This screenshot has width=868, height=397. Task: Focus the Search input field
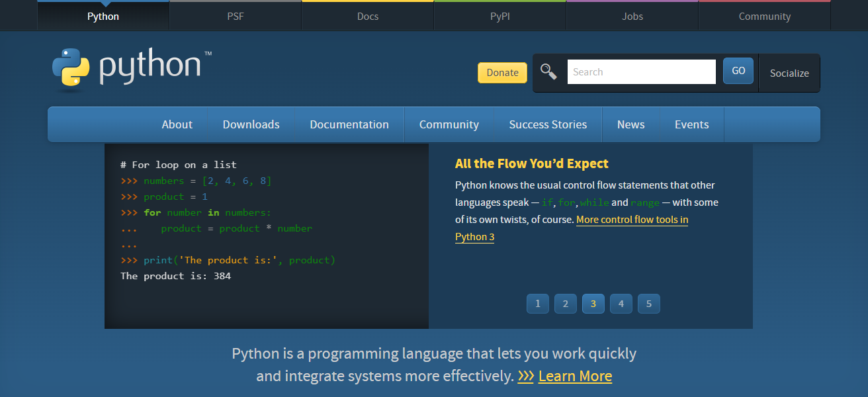click(642, 72)
